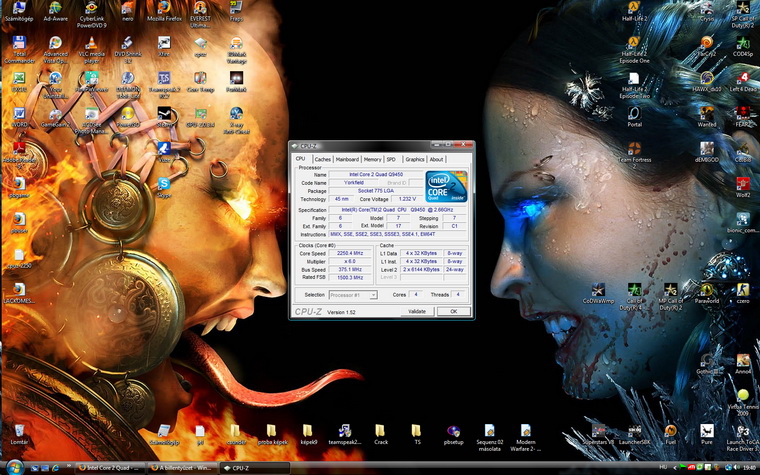Select the Fraps desktop icon

[x=236, y=12]
